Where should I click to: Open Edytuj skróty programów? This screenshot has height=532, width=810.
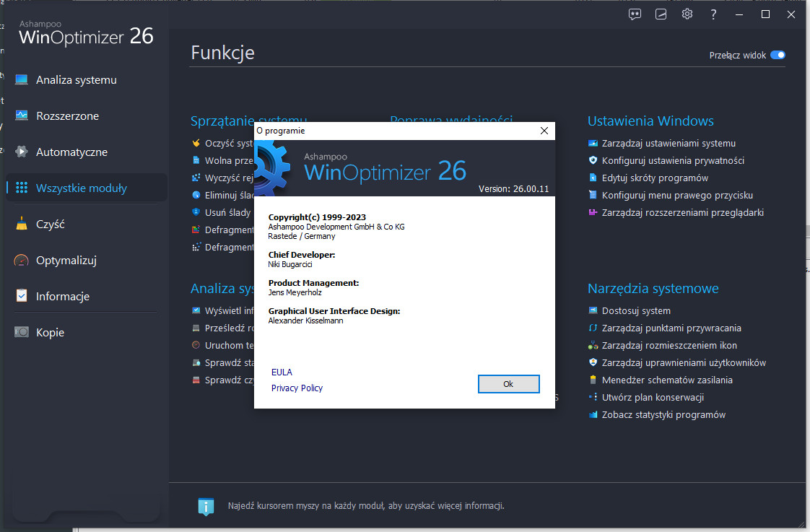click(x=655, y=178)
